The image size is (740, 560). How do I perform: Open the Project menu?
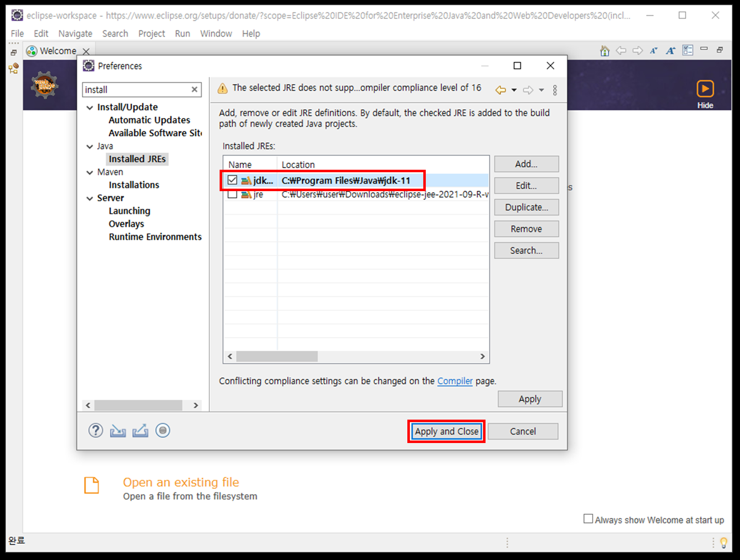coord(151,33)
